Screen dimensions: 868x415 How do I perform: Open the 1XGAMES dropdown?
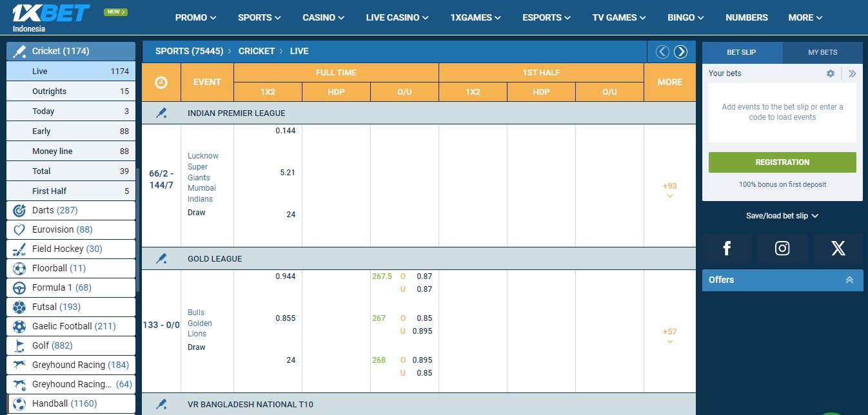click(x=475, y=17)
